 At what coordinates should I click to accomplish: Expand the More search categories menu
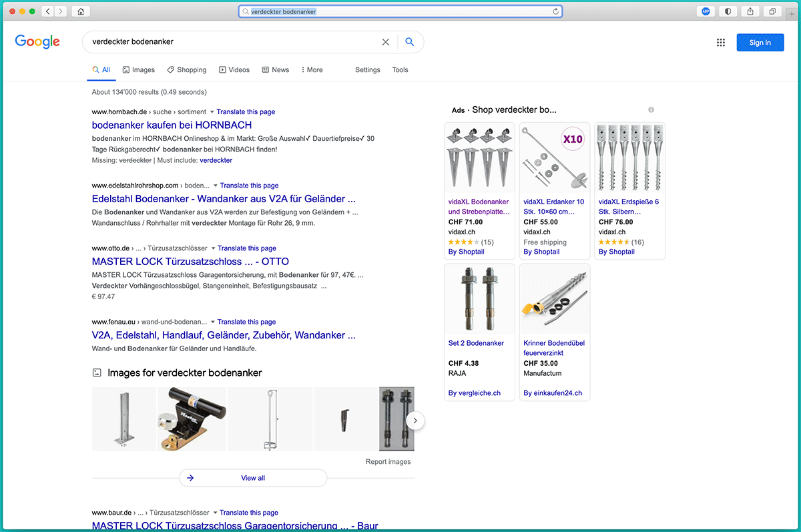click(x=312, y=70)
